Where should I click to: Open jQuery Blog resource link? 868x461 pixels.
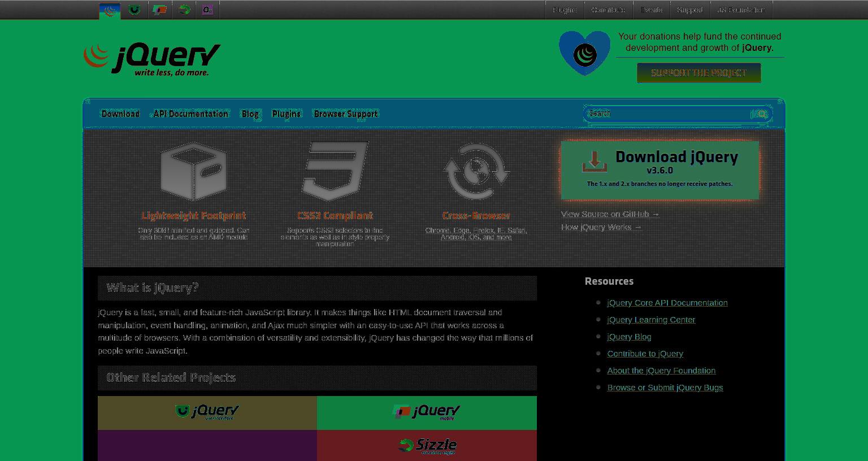(x=629, y=337)
